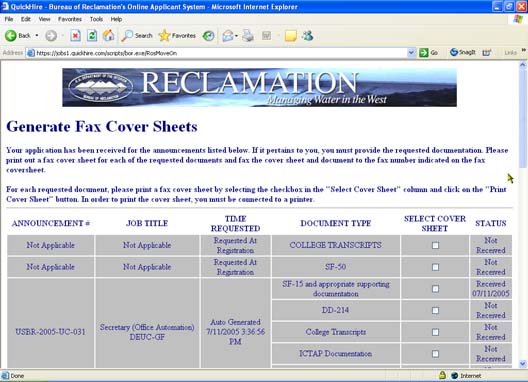Print the page with the printer icon

click(248, 35)
